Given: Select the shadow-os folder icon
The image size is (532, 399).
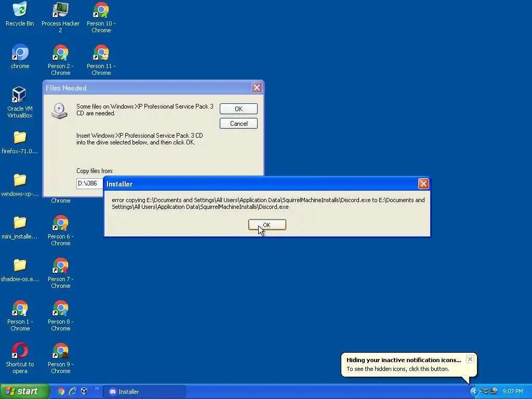Looking at the screenshot, I should point(20,270).
